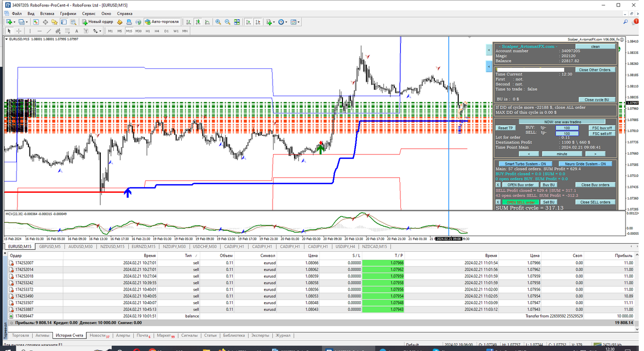Select the D1 timeframe button
Screen dimensions: 644x351
pos(166,31)
